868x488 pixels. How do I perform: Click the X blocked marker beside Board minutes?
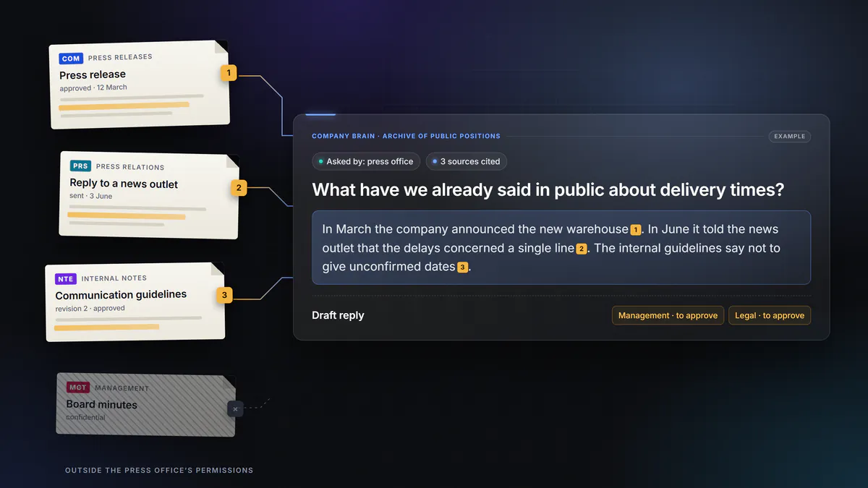pos(235,409)
